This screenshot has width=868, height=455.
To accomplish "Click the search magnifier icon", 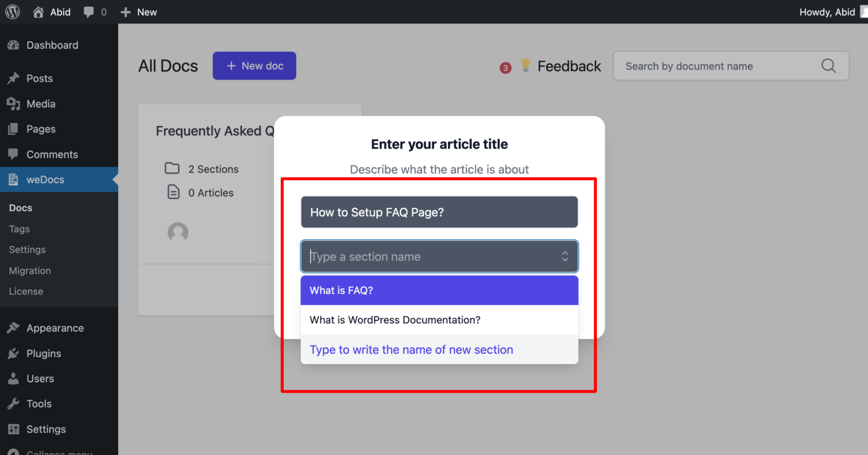I will click(828, 66).
